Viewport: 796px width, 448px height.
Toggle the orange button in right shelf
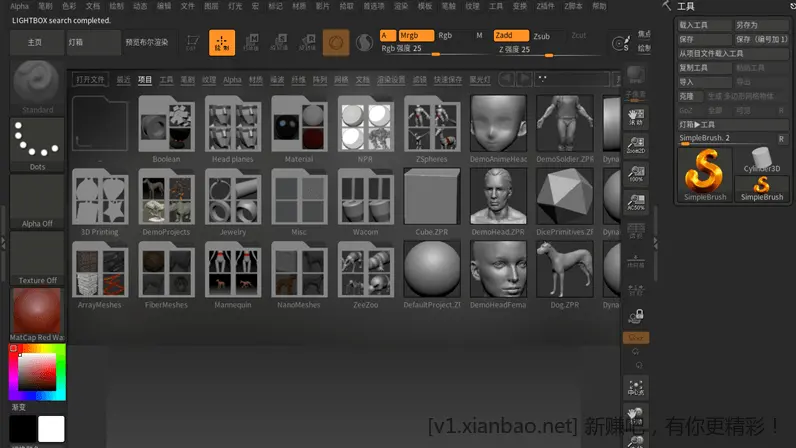pyautogui.click(x=636, y=337)
